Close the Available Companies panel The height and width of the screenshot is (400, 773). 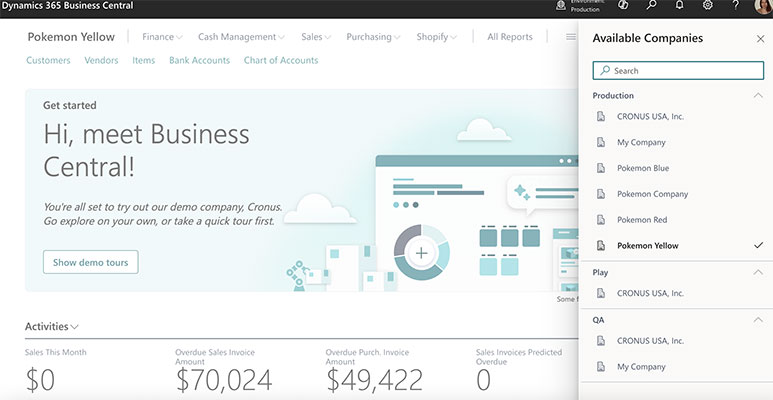pos(759,38)
